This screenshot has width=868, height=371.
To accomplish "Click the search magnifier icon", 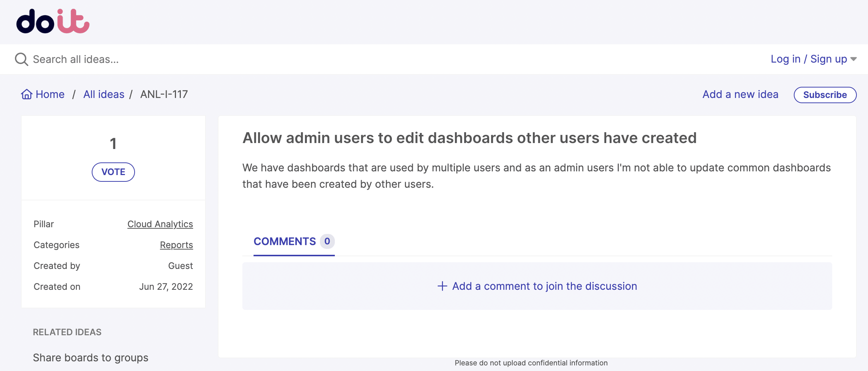I will pos(21,59).
